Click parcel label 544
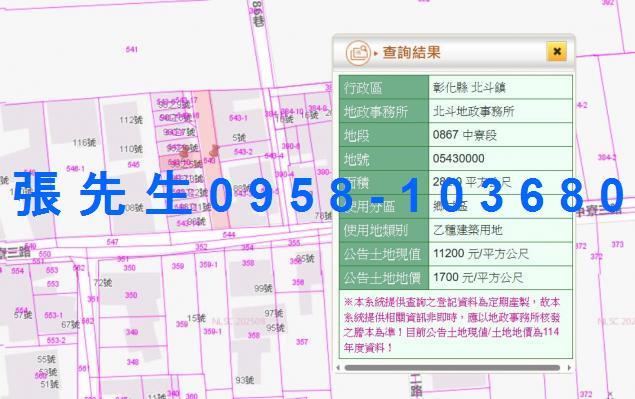 (x=229, y=235)
